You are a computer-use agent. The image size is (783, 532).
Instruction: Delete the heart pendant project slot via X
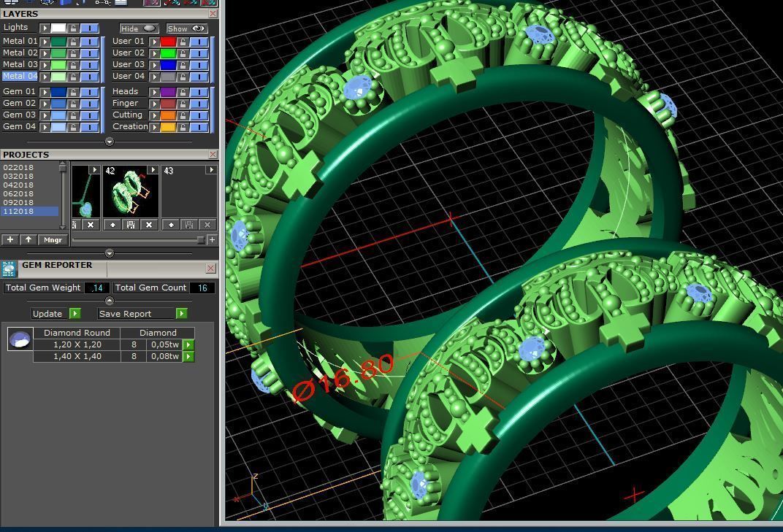point(91,225)
